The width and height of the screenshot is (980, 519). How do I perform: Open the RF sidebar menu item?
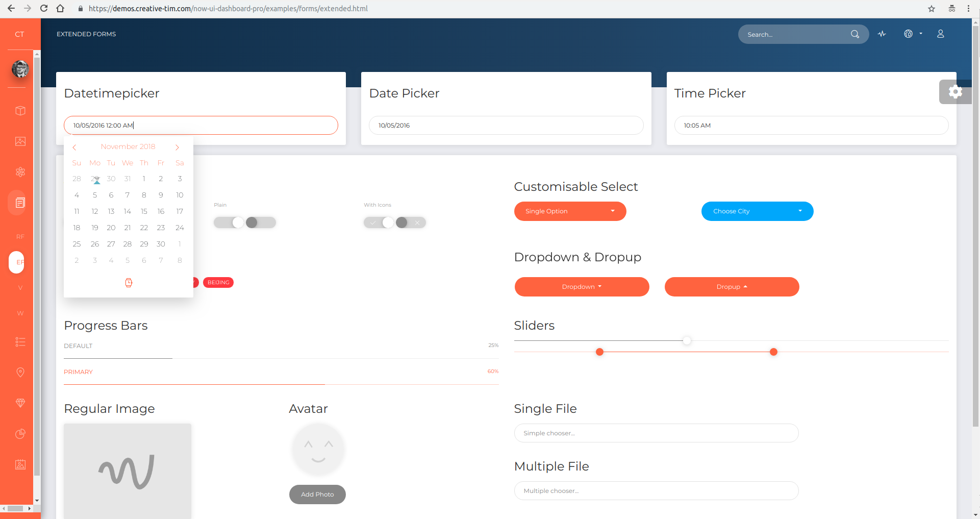click(20, 237)
